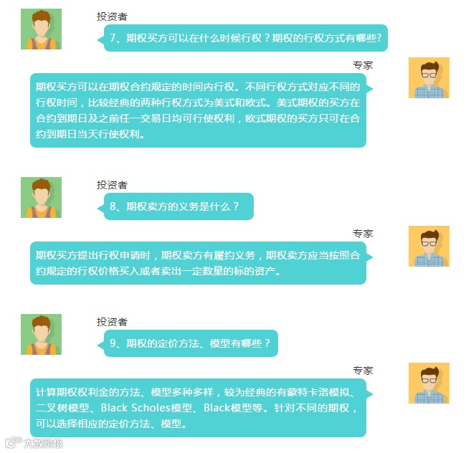Select question 7 bubble about 行权方式
Screen dimensions: 476x453
point(242,38)
